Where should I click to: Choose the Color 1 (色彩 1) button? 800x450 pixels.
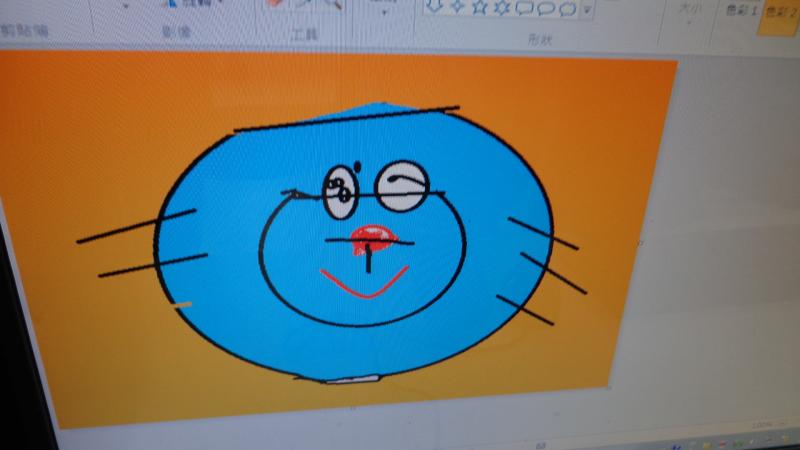pyautogui.click(x=741, y=10)
